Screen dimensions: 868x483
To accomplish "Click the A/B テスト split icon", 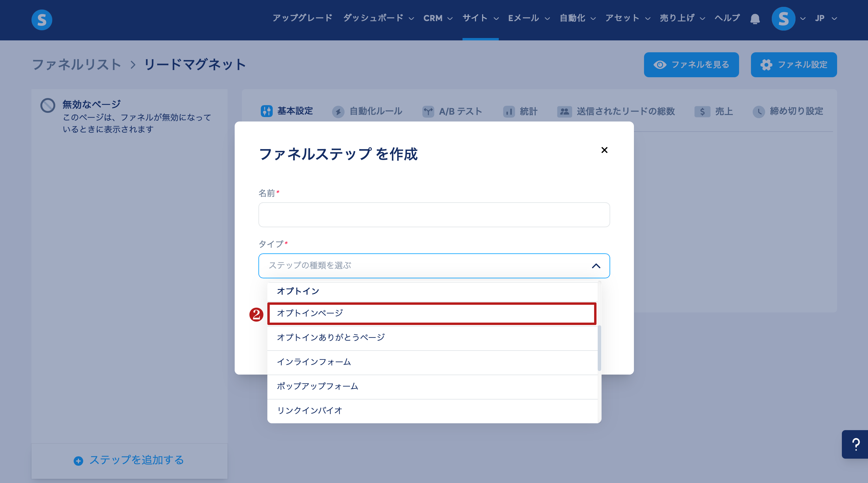I will click(x=428, y=112).
